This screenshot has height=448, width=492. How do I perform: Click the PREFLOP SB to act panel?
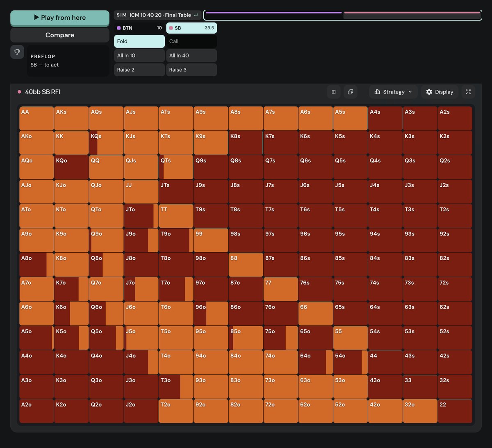pyautogui.click(x=68, y=61)
